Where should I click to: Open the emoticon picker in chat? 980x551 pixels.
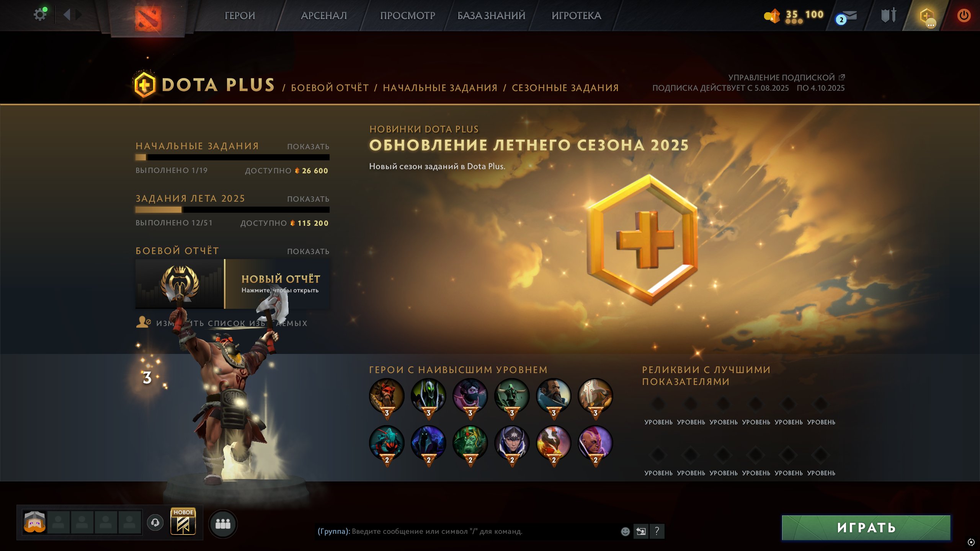click(625, 531)
